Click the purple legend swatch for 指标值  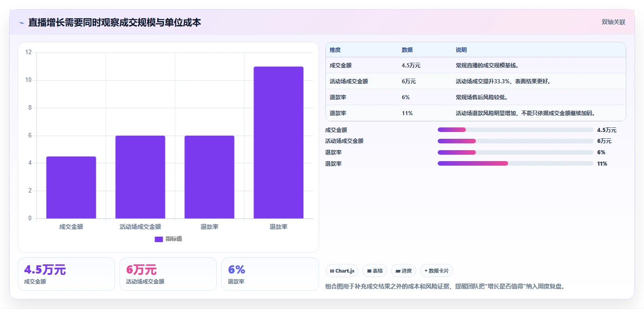coord(159,239)
